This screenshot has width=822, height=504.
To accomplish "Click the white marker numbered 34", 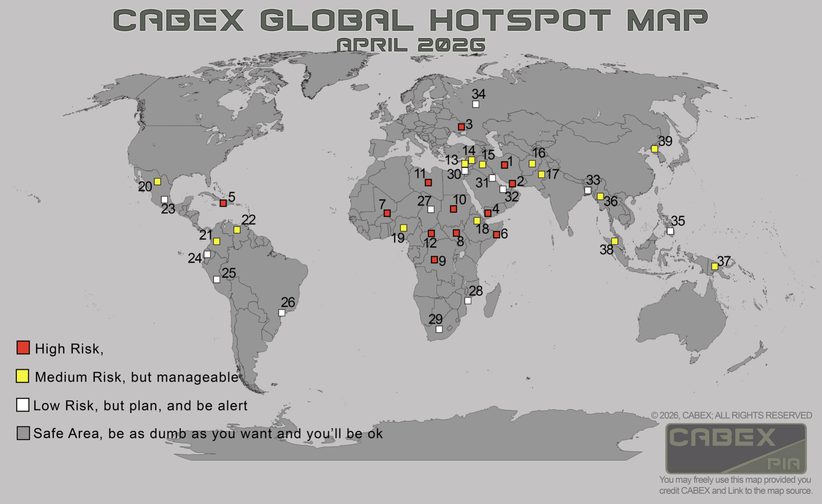I will coord(476,104).
